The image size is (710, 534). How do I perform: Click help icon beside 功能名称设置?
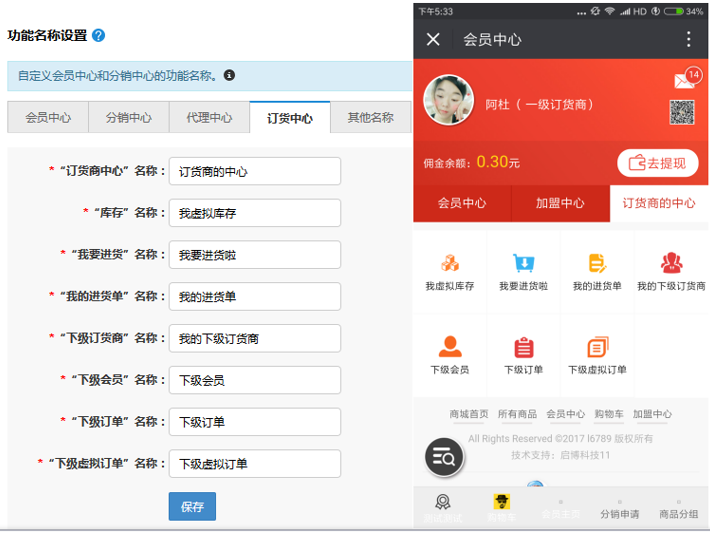point(98,35)
